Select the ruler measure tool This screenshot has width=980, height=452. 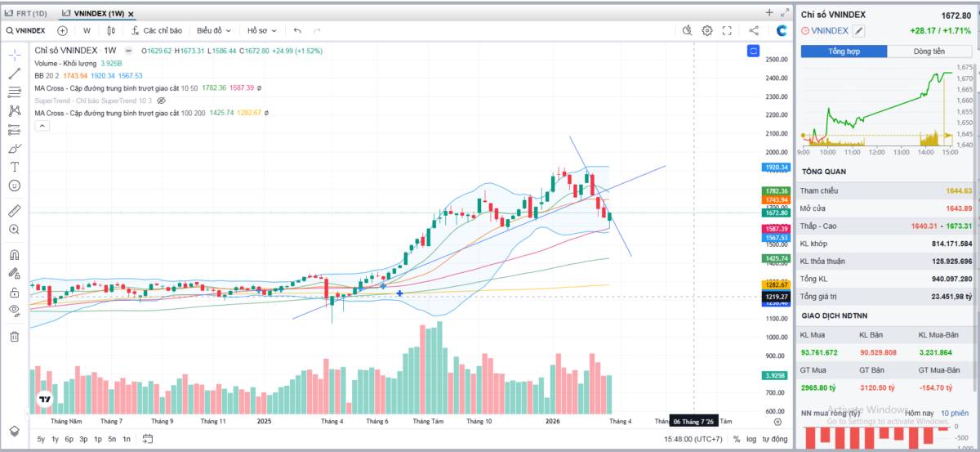(x=14, y=210)
